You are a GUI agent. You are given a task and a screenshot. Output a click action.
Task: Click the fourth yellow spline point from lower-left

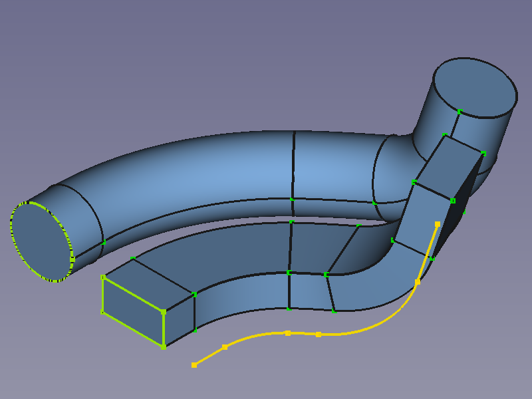(x=319, y=334)
